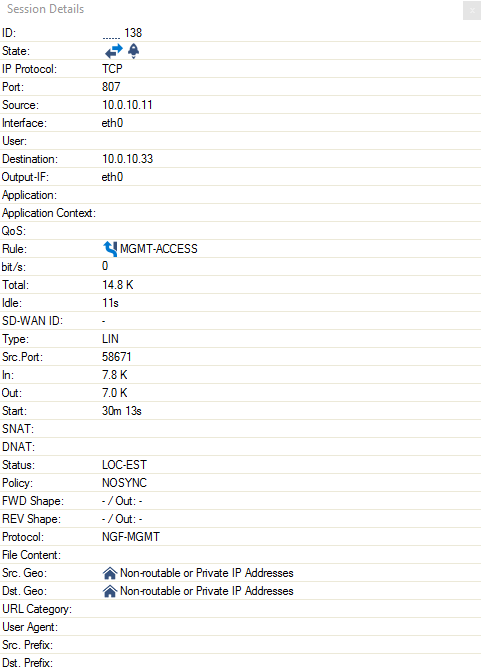This screenshot has width=481, height=670.
Task: Click the Protocol value NGF-MGMT
Action: [x=131, y=537]
